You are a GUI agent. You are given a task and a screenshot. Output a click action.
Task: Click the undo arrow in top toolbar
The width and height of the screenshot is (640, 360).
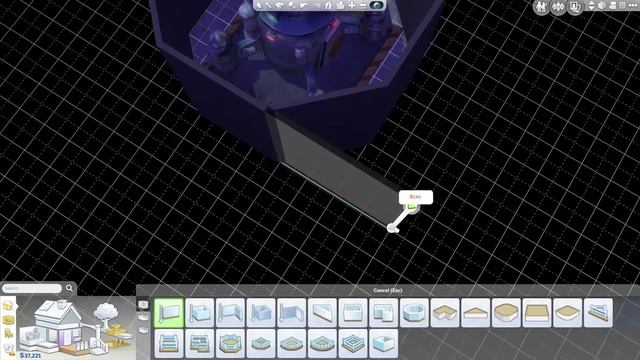pyautogui.click(x=304, y=5)
